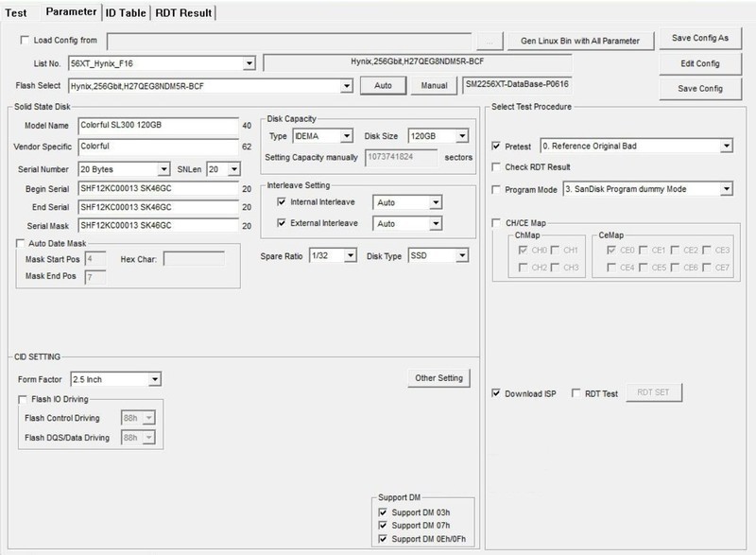This screenshot has height=555, width=756.
Task: Toggle Internal Interleave checkbox
Action: point(282,202)
